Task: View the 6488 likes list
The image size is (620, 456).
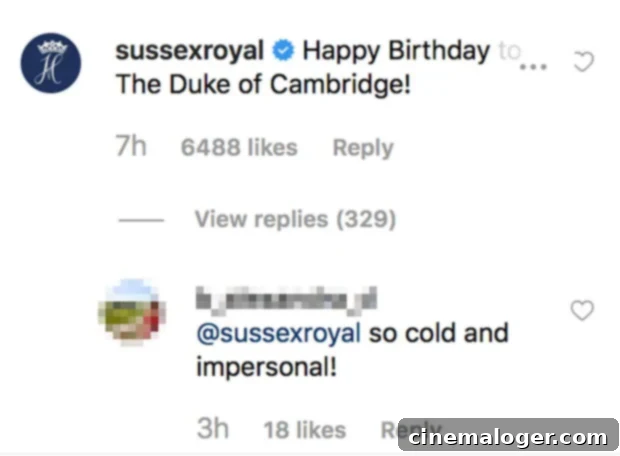Action: 239,148
